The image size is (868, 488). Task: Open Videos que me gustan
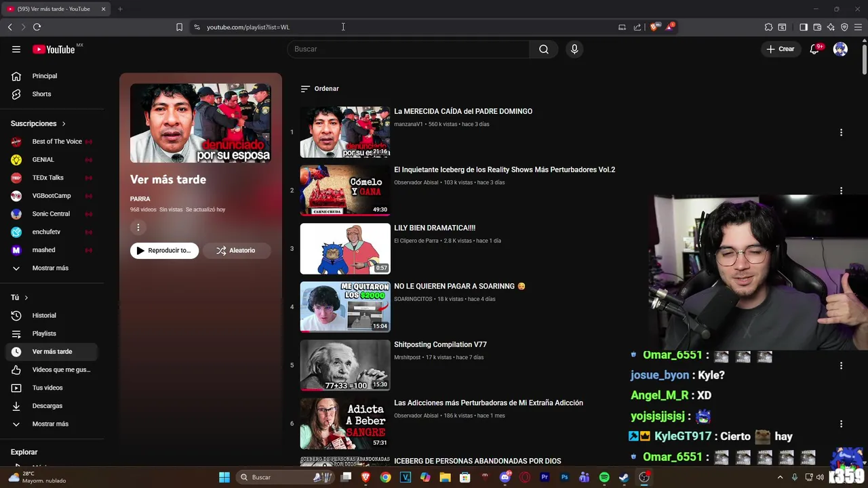point(52,369)
